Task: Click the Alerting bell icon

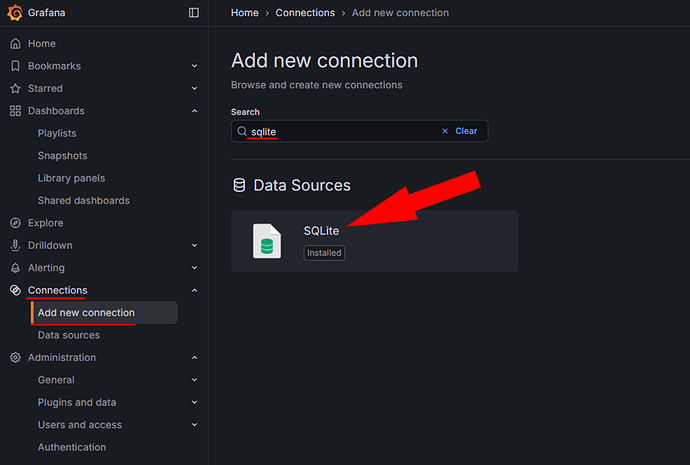Action: point(15,268)
